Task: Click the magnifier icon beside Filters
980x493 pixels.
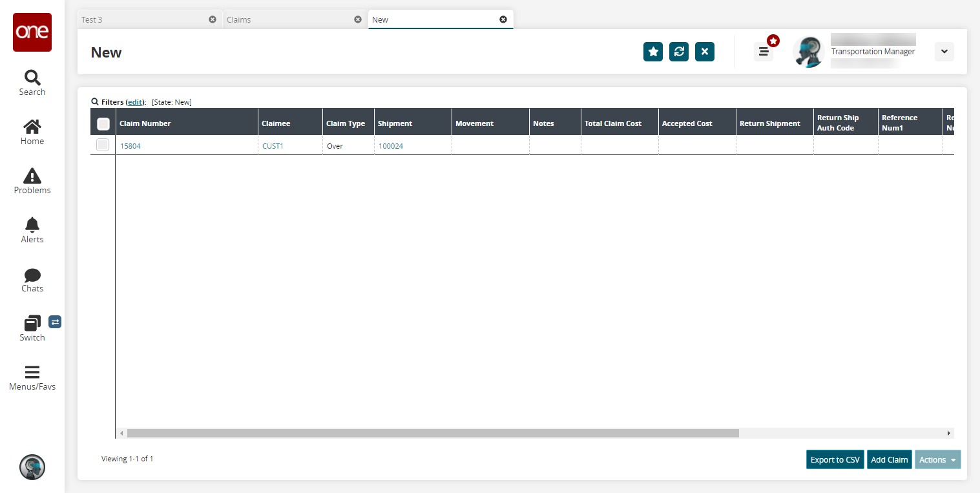Action: 95,102
